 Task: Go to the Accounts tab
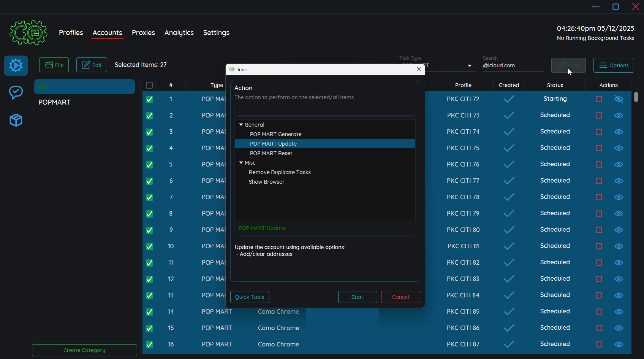(x=107, y=33)
